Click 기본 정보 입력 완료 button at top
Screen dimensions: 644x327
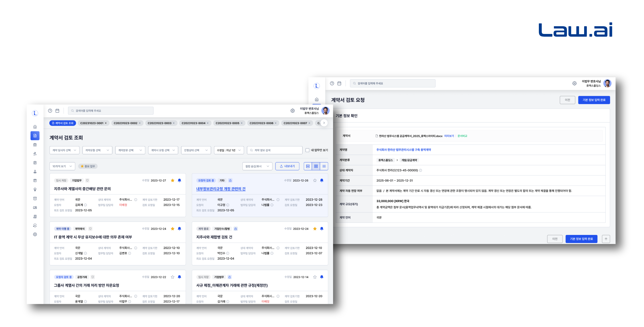(594, 100)
